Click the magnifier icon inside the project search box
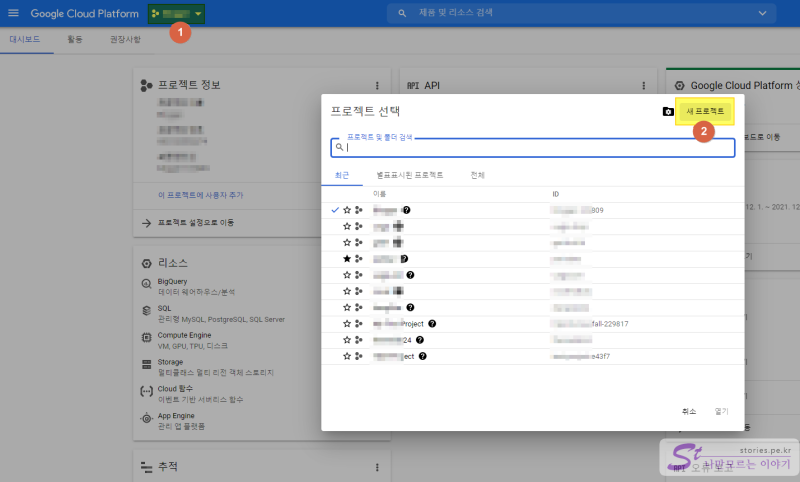The height and width of the screenshot is (482, 800). point(339,147)
